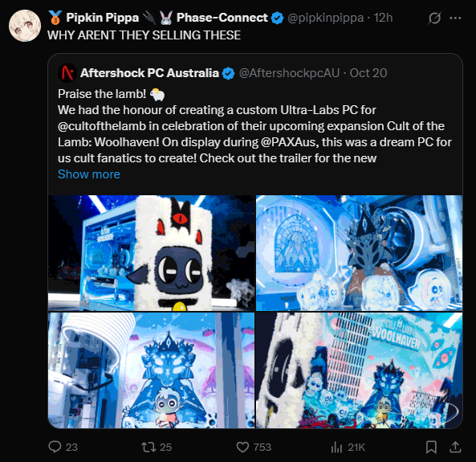Click Aftershock PC Australia's verified badge

click(228, 73)
